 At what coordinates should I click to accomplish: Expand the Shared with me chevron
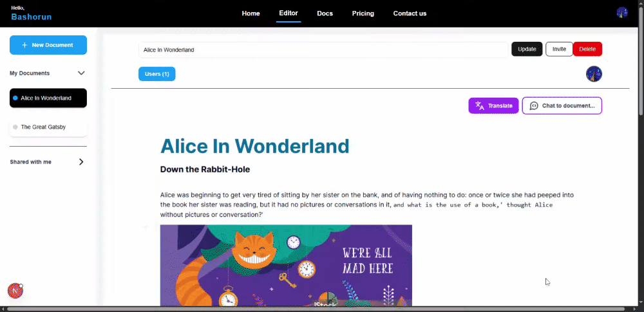[x=81, y=161]
